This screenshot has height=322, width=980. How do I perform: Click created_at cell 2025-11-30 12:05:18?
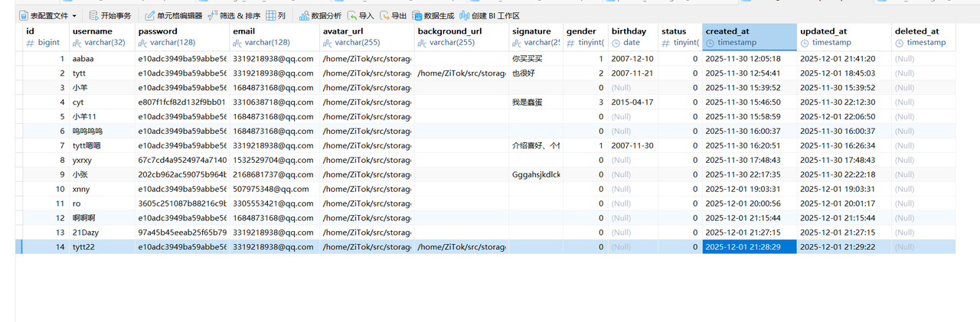(x=750, y=59)
